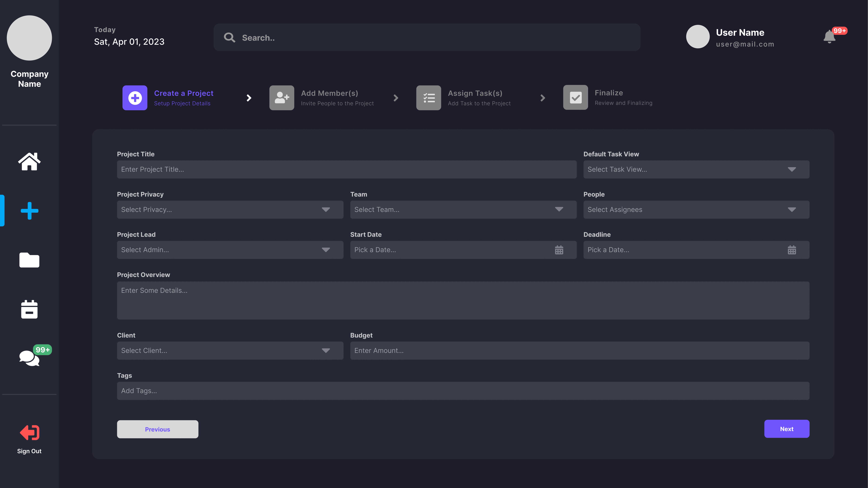Open chat messages with 99+ badge
The width and height of the screenshot is (868, 488).
point(29,358)
